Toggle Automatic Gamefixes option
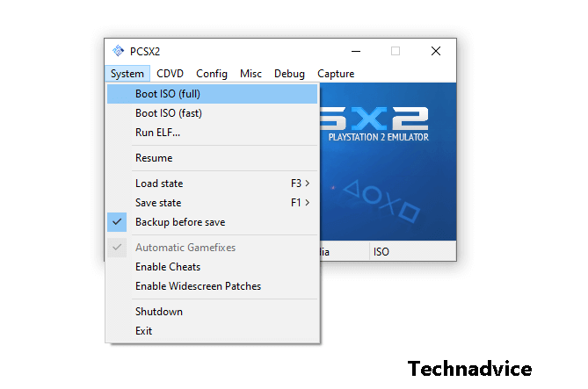 (x=212, y=248)
